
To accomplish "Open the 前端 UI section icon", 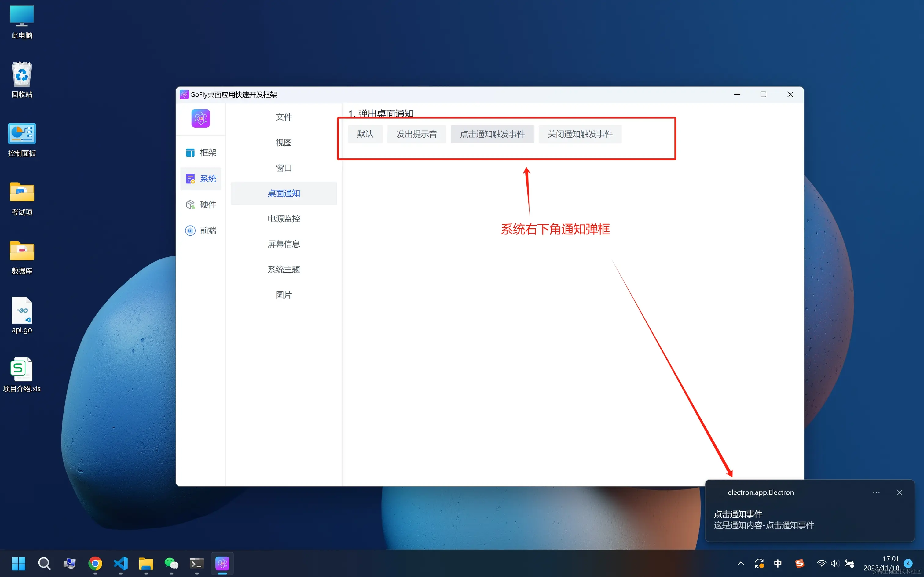I will [190, 230].
